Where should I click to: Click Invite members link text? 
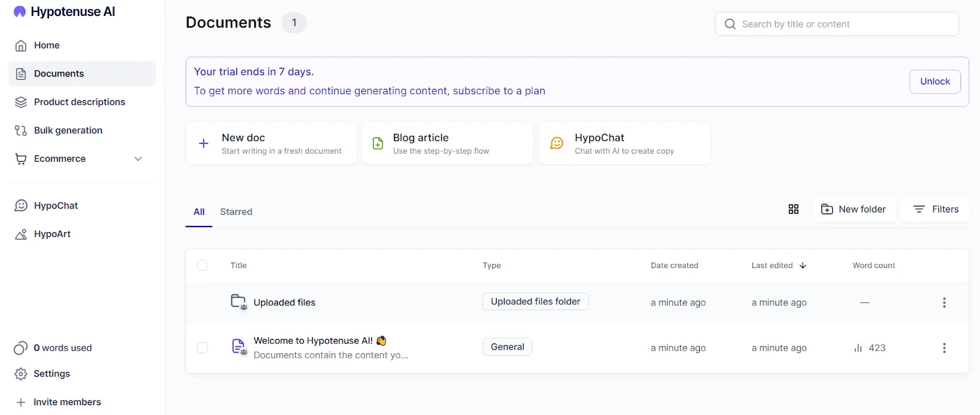67,402
